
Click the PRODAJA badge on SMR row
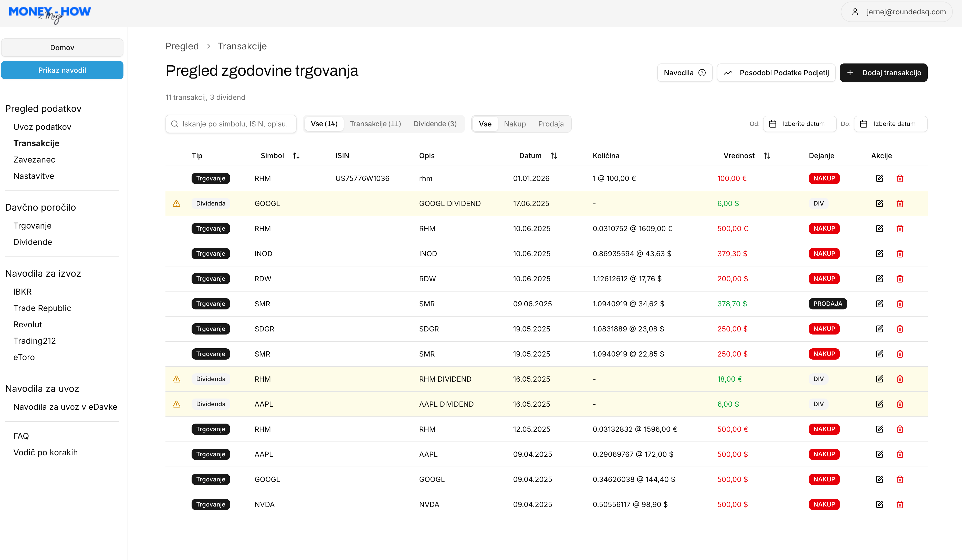click(x=828, y=304)
